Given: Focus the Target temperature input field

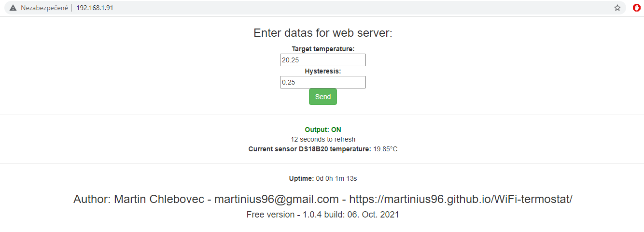Looking at the screenshot, I should point(322,60).
